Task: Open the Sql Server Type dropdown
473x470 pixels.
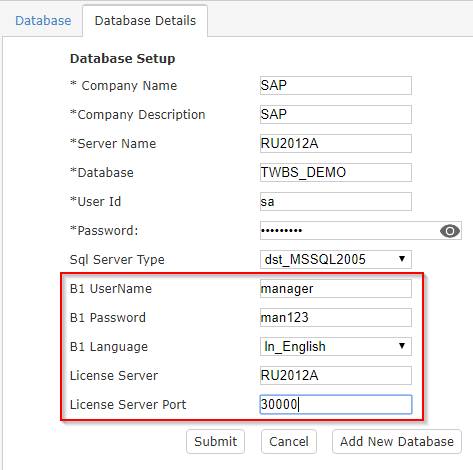Action: pyautogui.click(x=336, y=260)
